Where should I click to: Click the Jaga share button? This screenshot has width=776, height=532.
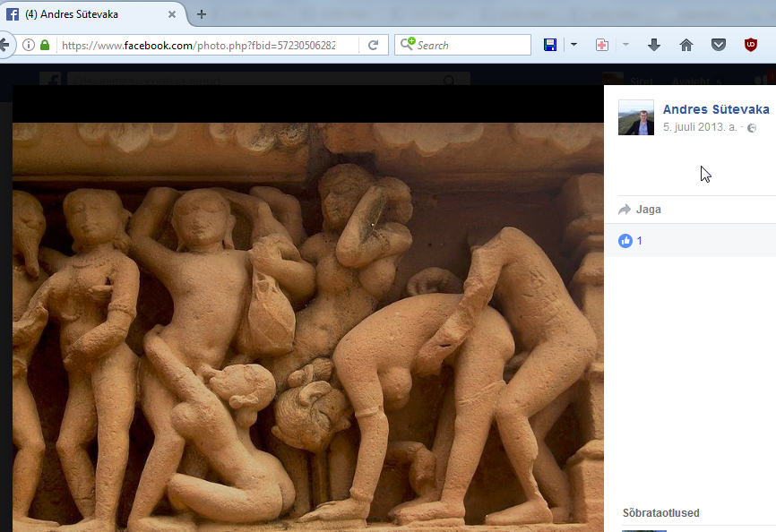point(640,210)
